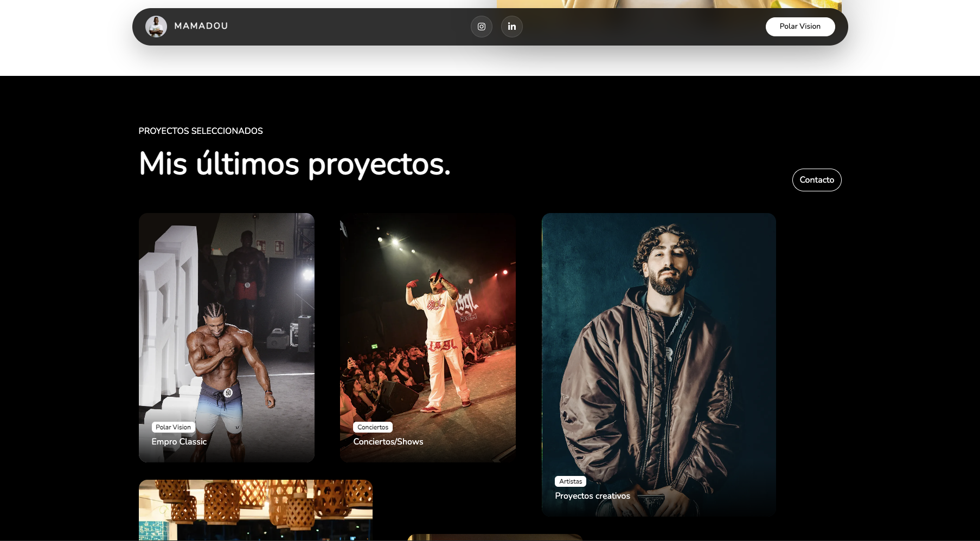Screen dimensions: 980x541
Task: Click the Mamadou avatar picture
Action: pyautogui.click(x=156, y=27)
